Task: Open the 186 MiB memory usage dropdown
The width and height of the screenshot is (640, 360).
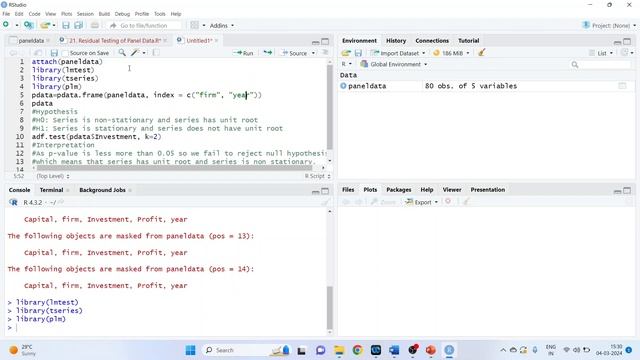Action: pos(451,53)
